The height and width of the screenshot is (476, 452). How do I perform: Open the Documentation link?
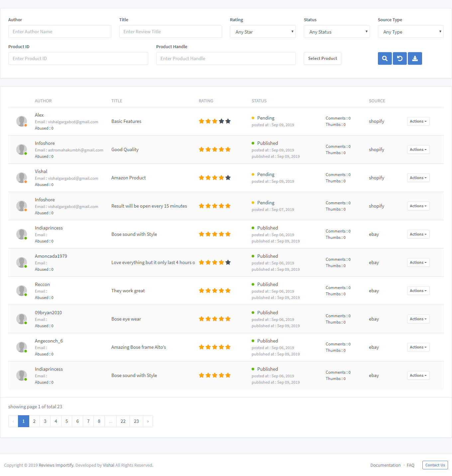(386, 465)
